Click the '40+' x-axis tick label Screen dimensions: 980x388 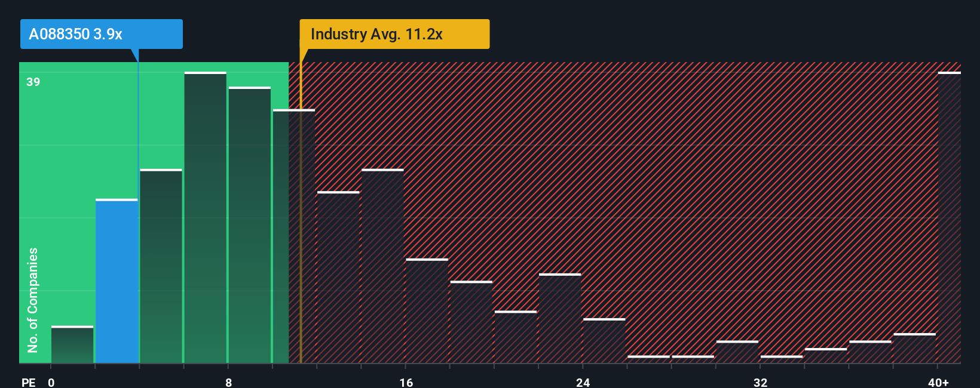click(938, 383)
